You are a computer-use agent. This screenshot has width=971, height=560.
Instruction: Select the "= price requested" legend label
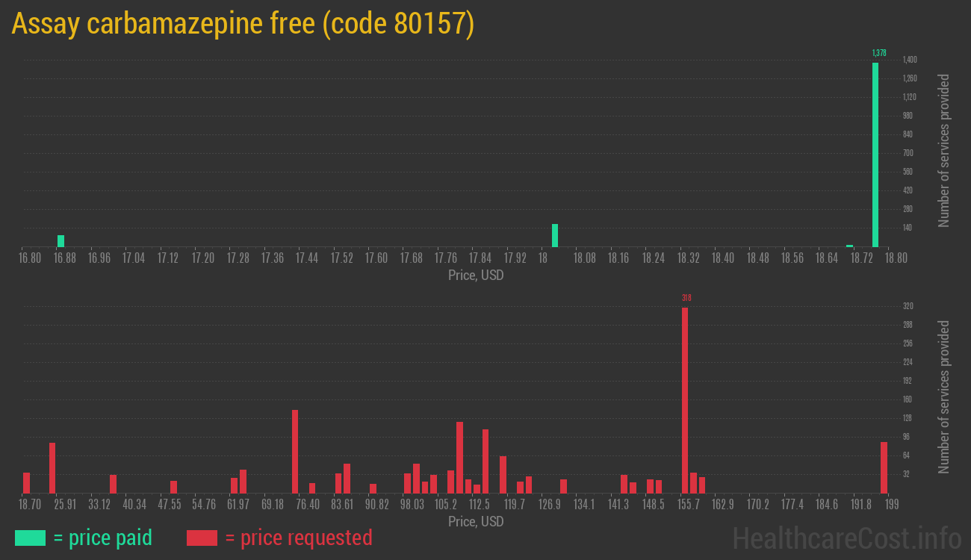click(x=298, y=538)
